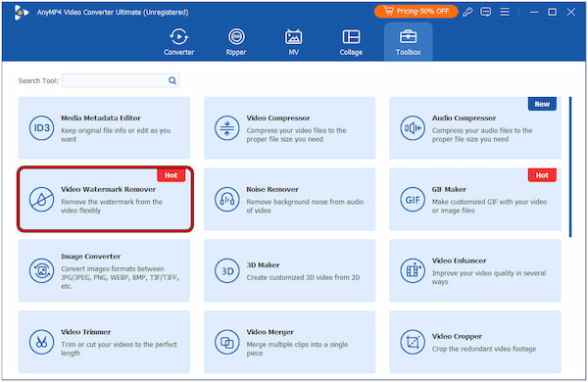This screenshot has height=382, width=588.
Task: Minimize the AnyMP4 window
Action: click(x=534, y=12)
